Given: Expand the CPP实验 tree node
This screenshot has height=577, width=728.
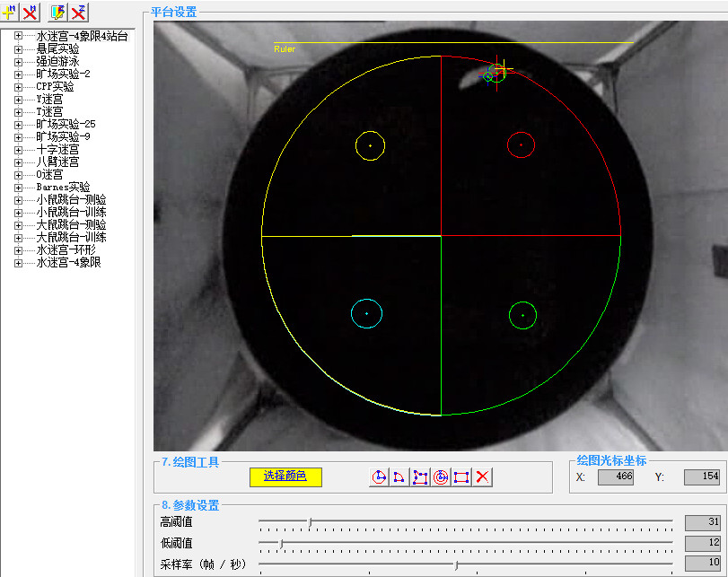Looking at the screenshot, I should [18, 86].
